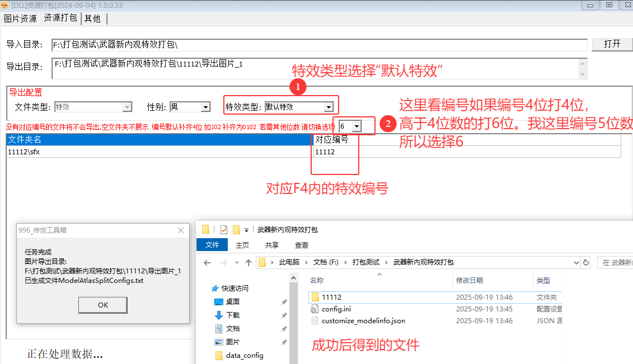Click the refresh icon beside the address bar
Image resolution: width=633 pixels, height=364 pixels.
(586, 263)
